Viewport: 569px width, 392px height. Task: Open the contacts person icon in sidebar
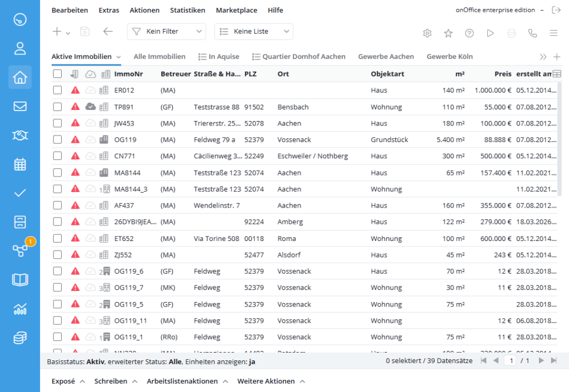[20, 48]
